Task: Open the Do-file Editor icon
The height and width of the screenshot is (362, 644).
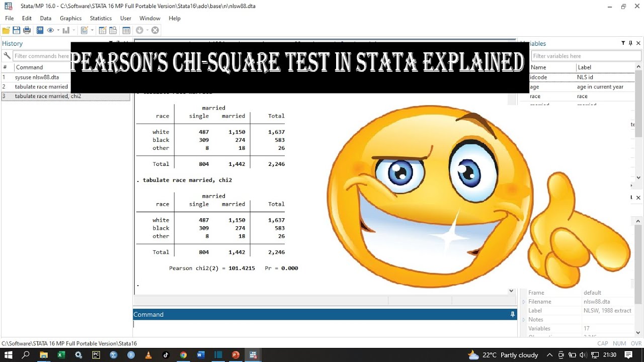Action: 84,30
